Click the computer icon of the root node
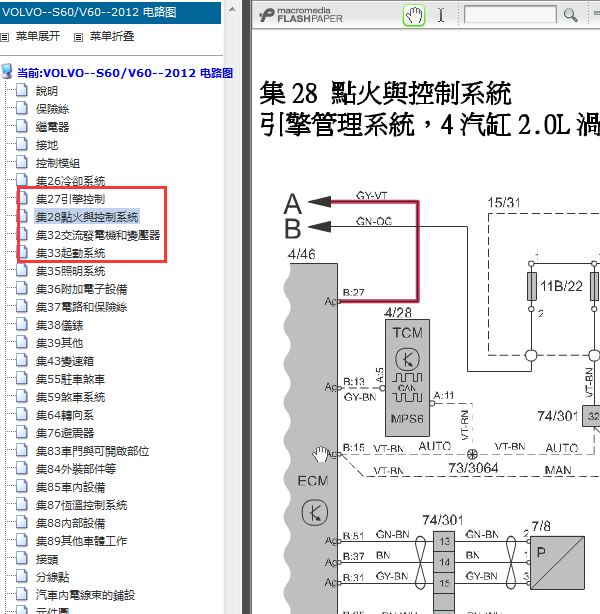Screen dimensions: 600x614 tap(7, 71)
